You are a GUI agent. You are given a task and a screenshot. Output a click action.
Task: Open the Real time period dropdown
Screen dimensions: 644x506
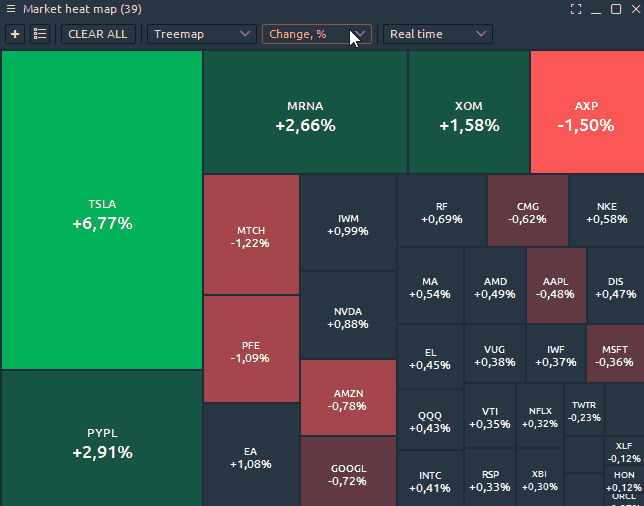pos(438,34)
